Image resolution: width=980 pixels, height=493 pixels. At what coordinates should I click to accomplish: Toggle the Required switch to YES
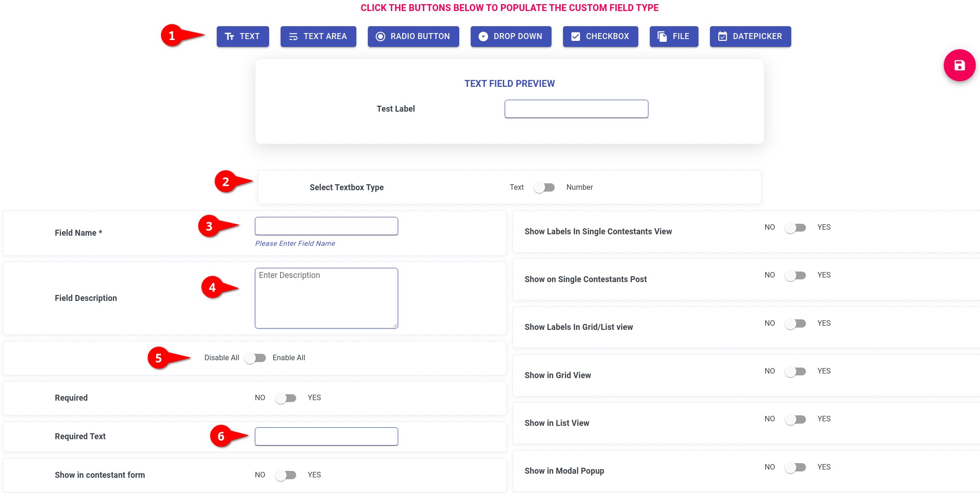286,398
